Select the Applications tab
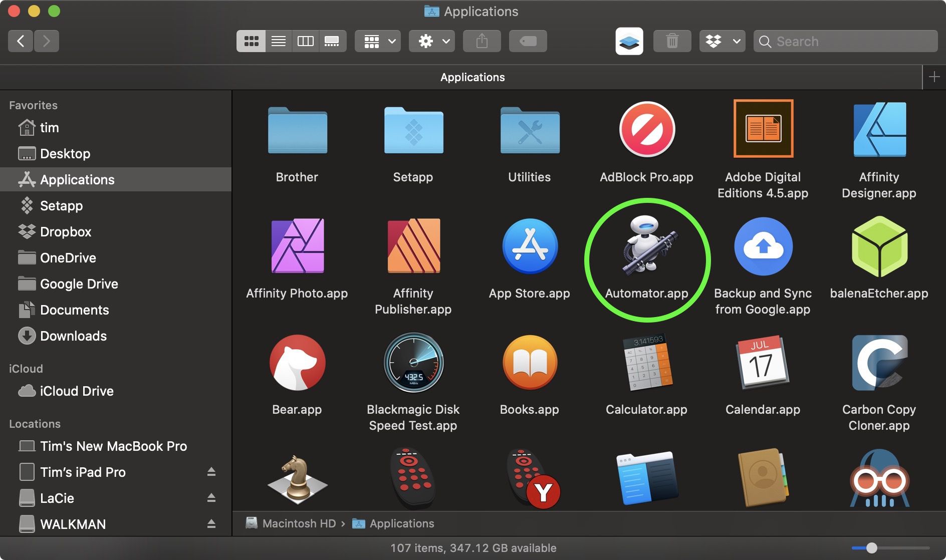The image size is (946, 560). tap(472, 77)
